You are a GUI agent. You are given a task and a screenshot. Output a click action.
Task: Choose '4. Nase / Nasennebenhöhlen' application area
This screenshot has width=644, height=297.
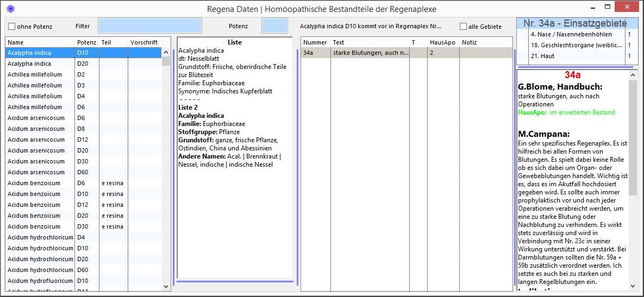pyautogui.click(x=577, y=34)
